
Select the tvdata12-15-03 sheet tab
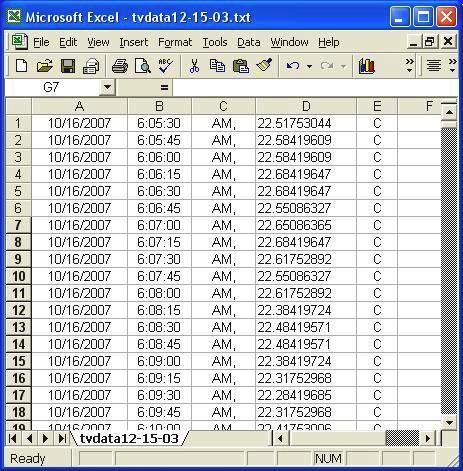pos(129,438)
